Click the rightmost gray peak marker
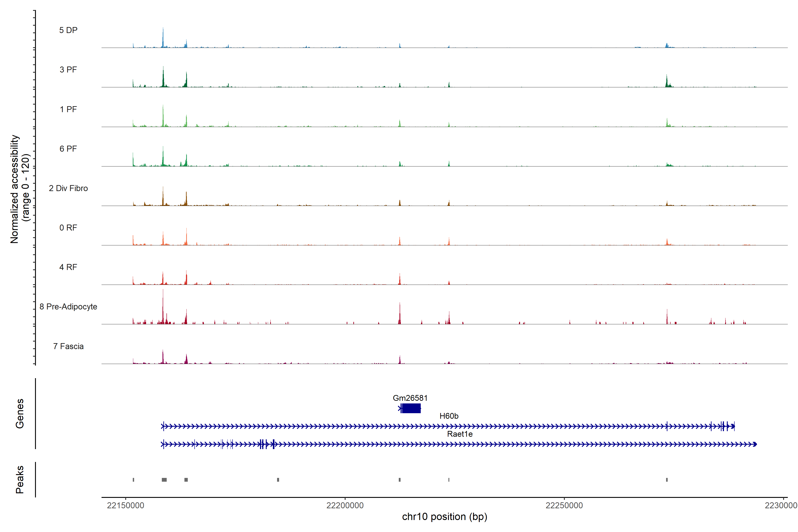 pos(667,480)
